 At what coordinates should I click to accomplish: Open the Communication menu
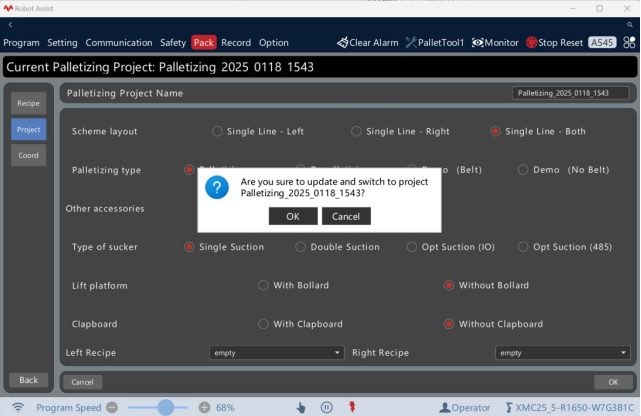(119, 42)
